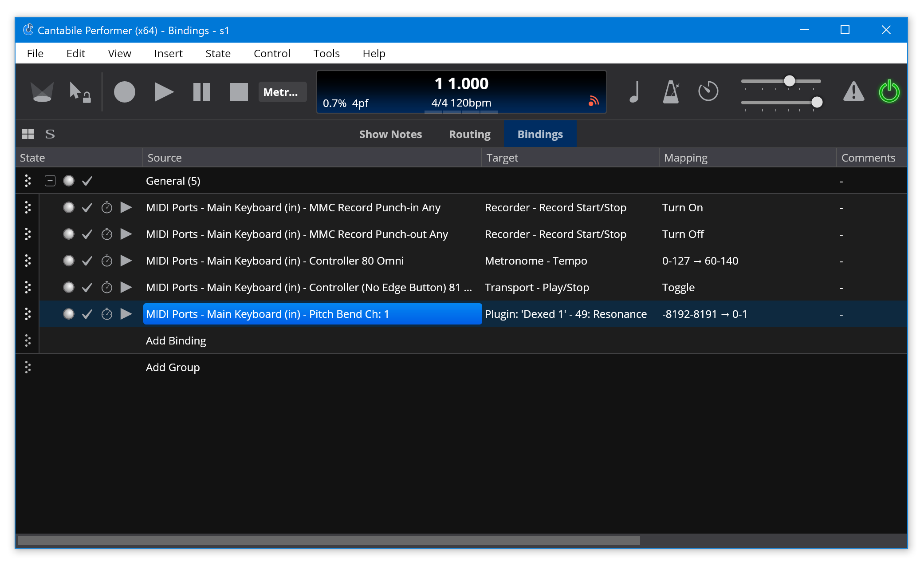Test-fire the MMC Record Punch-in binding
The width and height of the screenshot is (924, 566).
click(x=126, y=207)
